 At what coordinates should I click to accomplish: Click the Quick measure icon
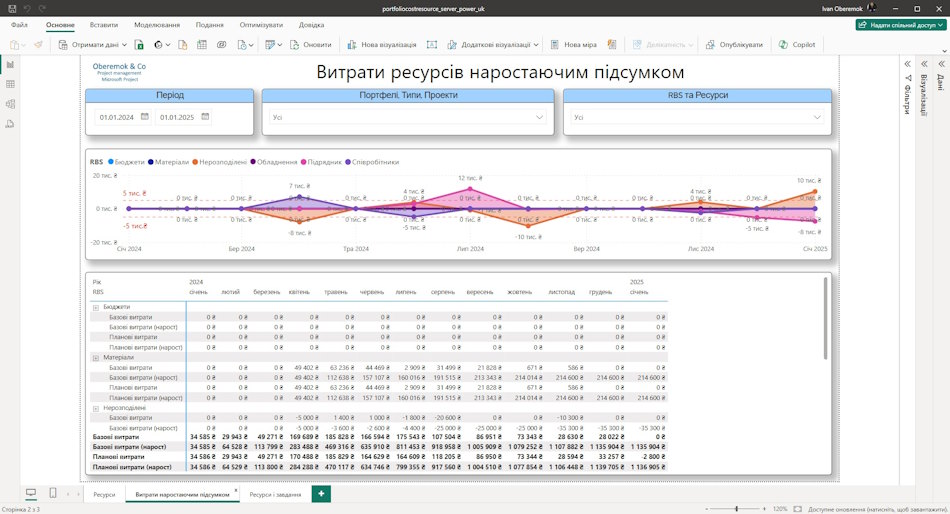[612, 45]
